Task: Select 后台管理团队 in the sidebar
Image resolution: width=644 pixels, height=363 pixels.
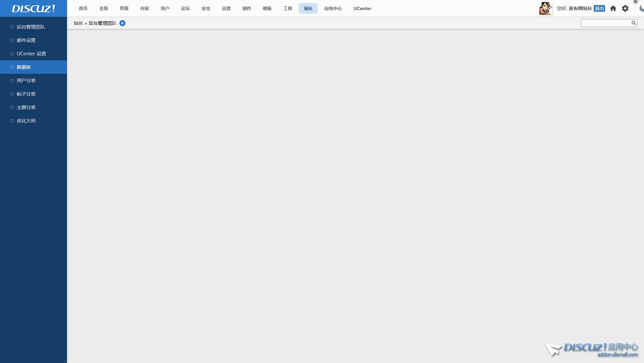Action: point(31,27)
